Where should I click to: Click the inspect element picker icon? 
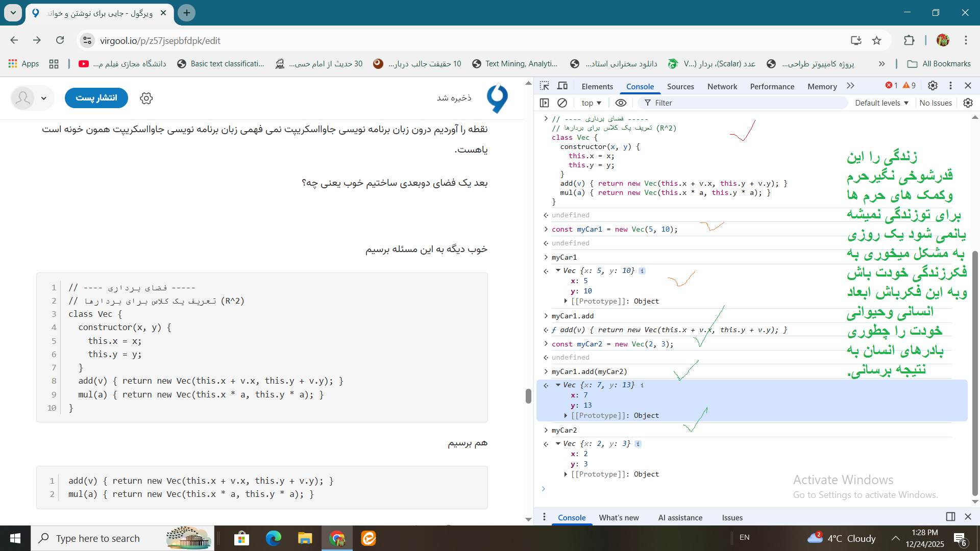click(545, 86)
